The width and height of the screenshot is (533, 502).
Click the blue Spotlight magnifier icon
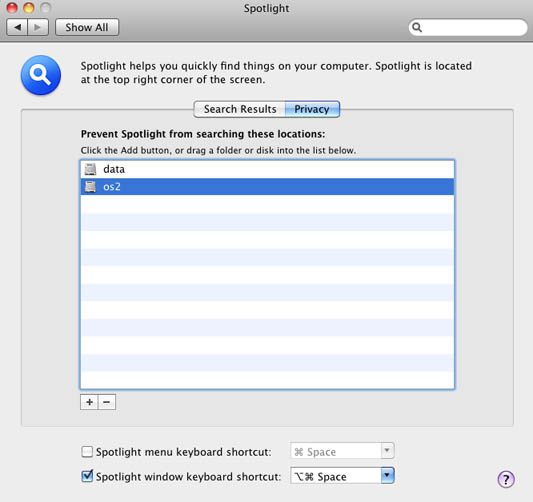click(x=41, y=75)
